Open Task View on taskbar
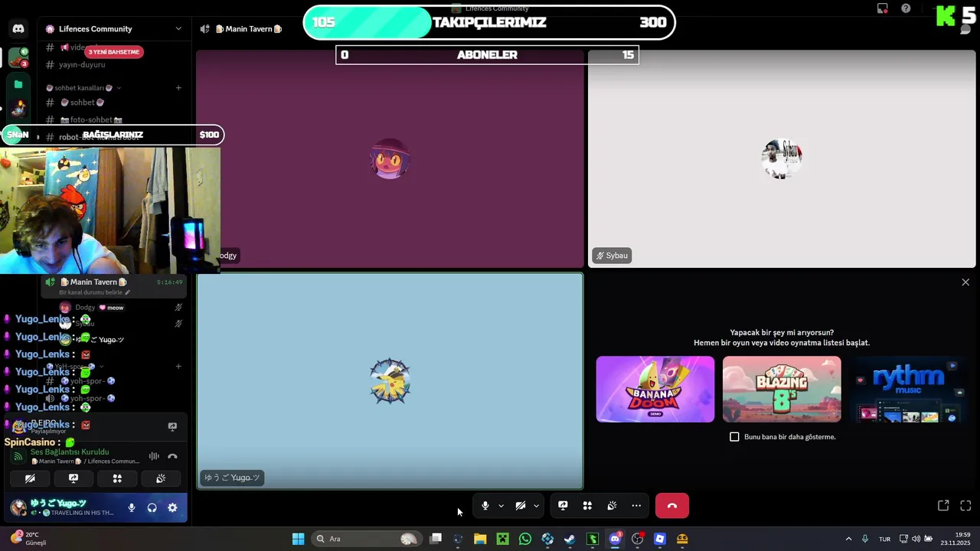Image resolution: width=980 pixels, height=551 pixels. pos(436,539)
